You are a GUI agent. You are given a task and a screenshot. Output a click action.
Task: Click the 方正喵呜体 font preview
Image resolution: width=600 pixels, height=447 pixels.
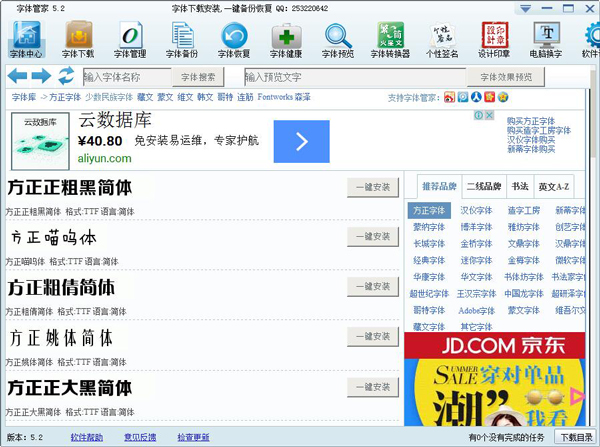point(54,238)
